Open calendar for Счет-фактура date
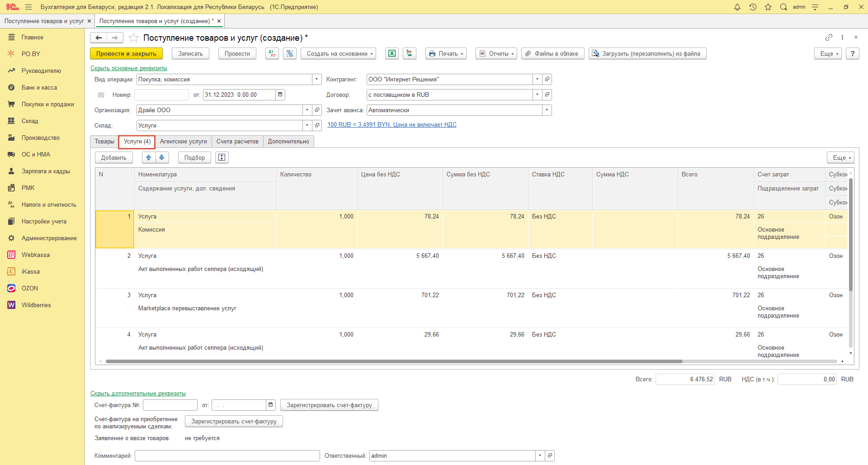868x465 pixels. pos(271,405)
